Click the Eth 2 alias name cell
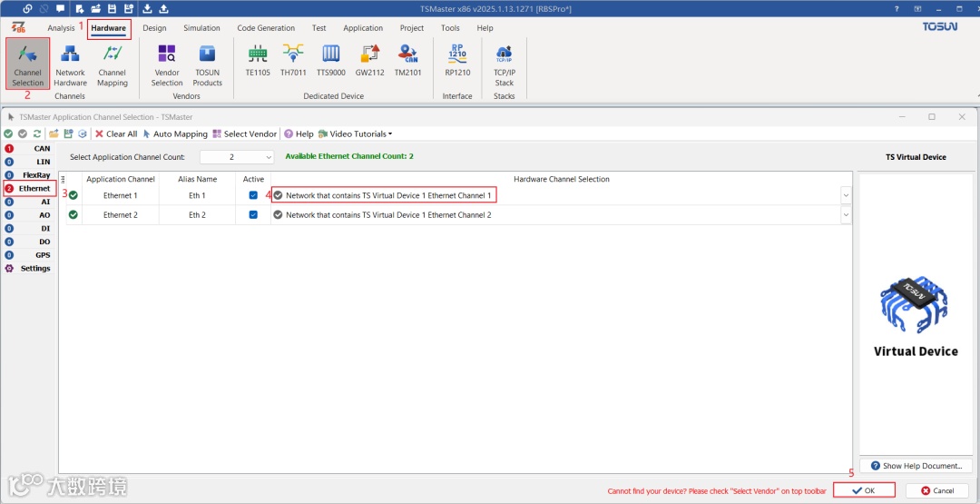The height and width of the screenshot is (504, 980). 197,214
